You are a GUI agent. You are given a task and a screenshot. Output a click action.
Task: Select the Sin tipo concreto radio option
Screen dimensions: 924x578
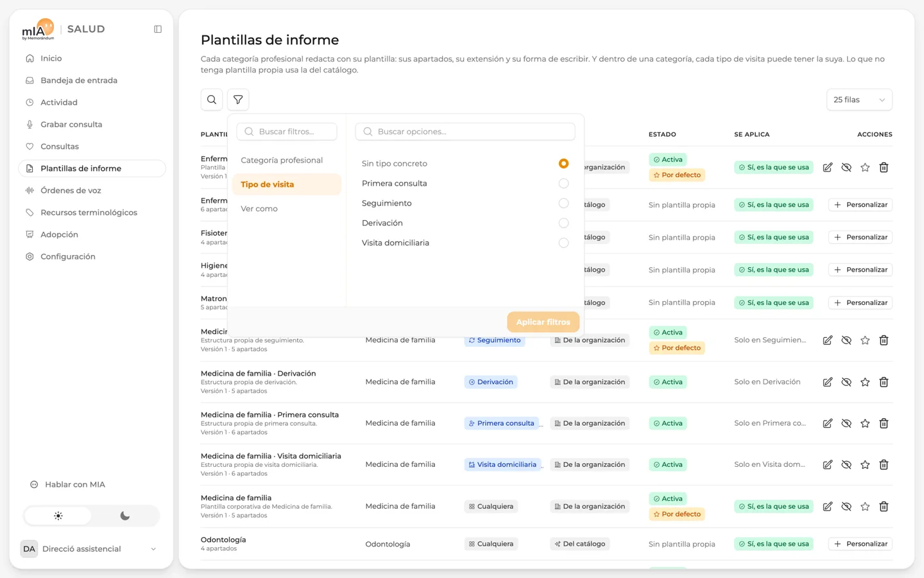coord(563,164)
